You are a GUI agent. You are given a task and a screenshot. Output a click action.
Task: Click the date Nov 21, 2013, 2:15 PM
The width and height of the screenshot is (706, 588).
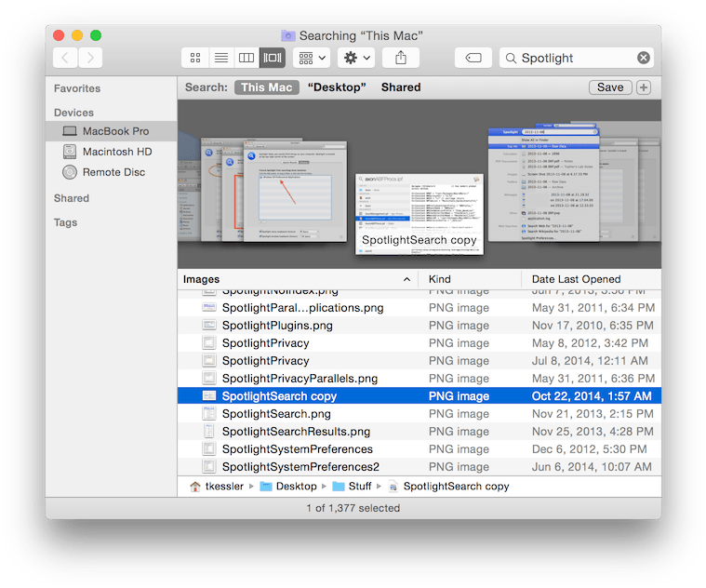593,414
